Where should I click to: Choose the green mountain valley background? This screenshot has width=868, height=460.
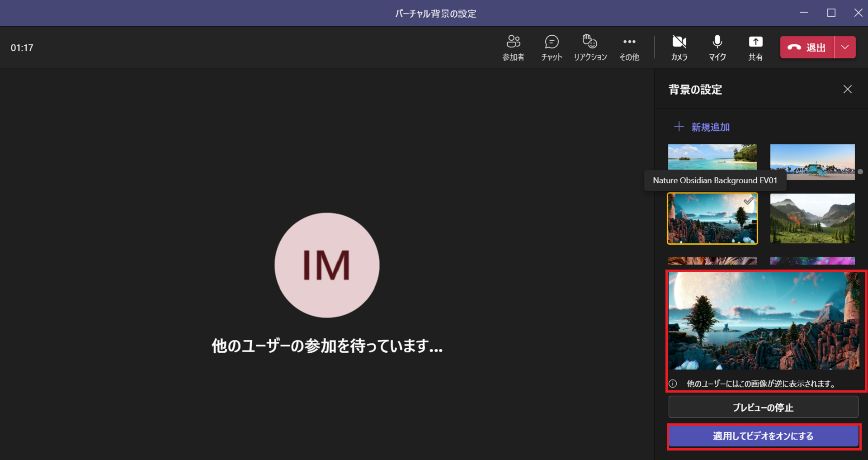[812, 218]
